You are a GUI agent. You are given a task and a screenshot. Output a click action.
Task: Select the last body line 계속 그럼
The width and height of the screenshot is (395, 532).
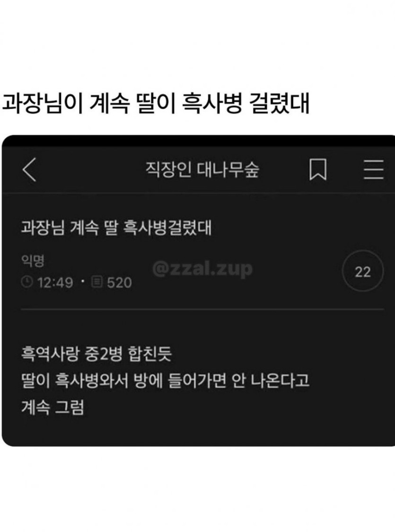tap(53, 407)
